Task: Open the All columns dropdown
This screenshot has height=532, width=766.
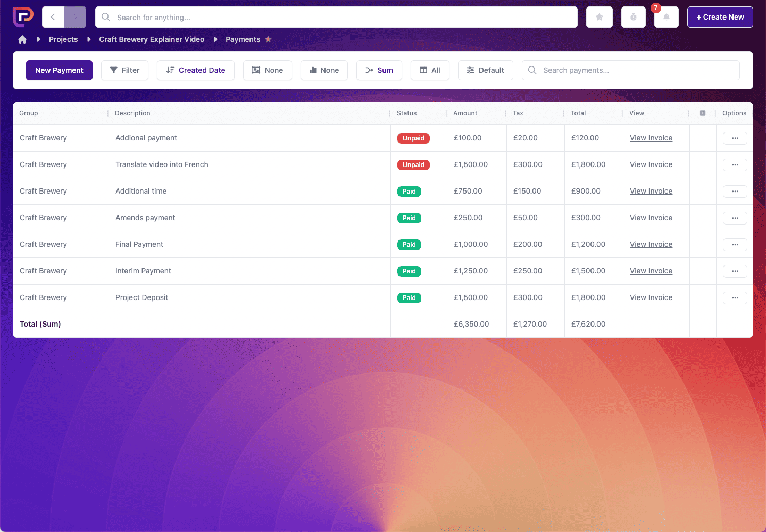Action: [430, 70]
